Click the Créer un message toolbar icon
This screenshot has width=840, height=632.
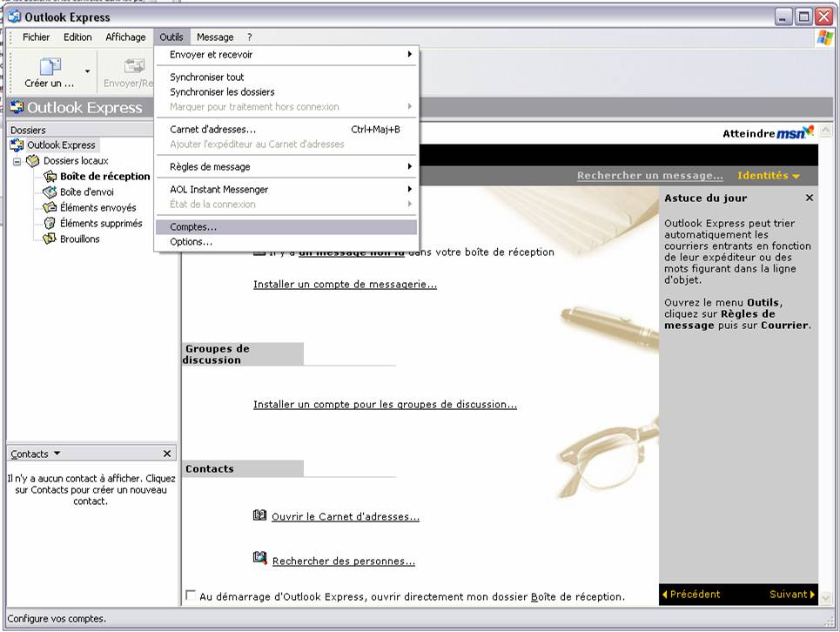pos(50,66)
